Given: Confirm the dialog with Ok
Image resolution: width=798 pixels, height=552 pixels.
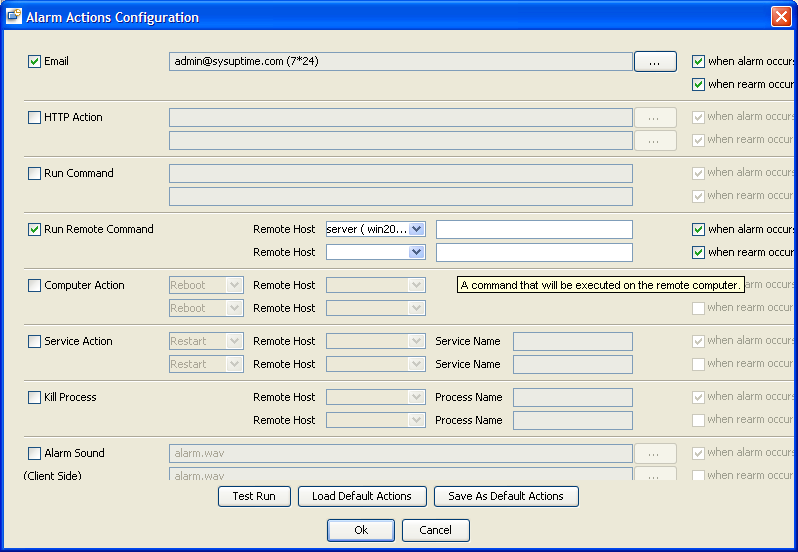Looking at the screenshot, I should coord(360,531).
